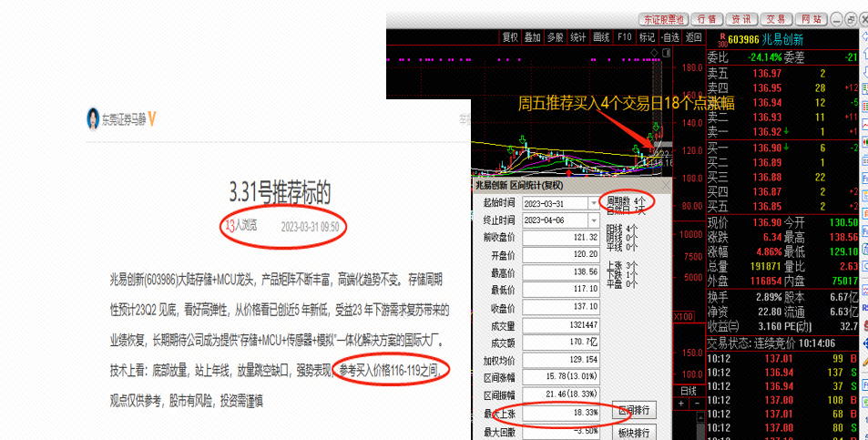
Task: Expand the 终止时间 date dropdown
Action: [x=594, y=220]
